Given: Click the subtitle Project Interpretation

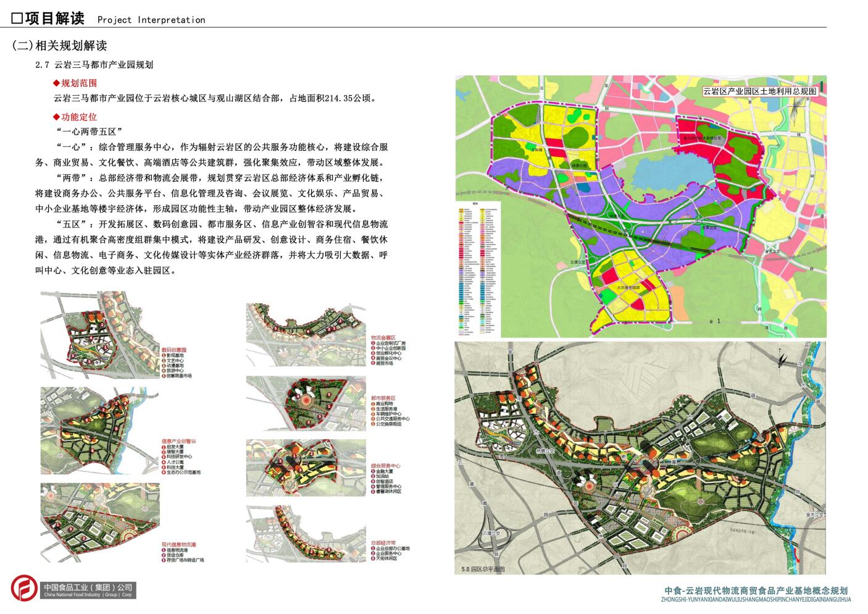Looking at the screenshot, I should click(x=151, y=20).
